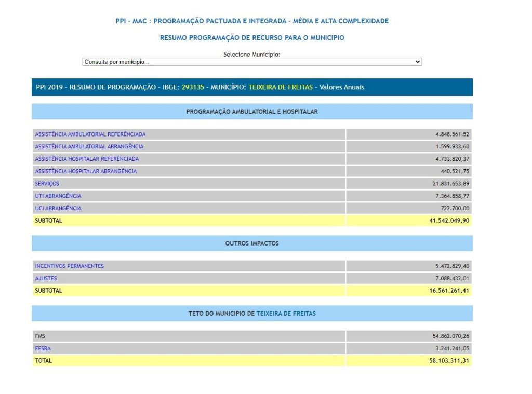The width and height of the screenshot is (532, 394).
Task: Open the 'Consulta por município' dropdown
Action: tap(252, 62)
